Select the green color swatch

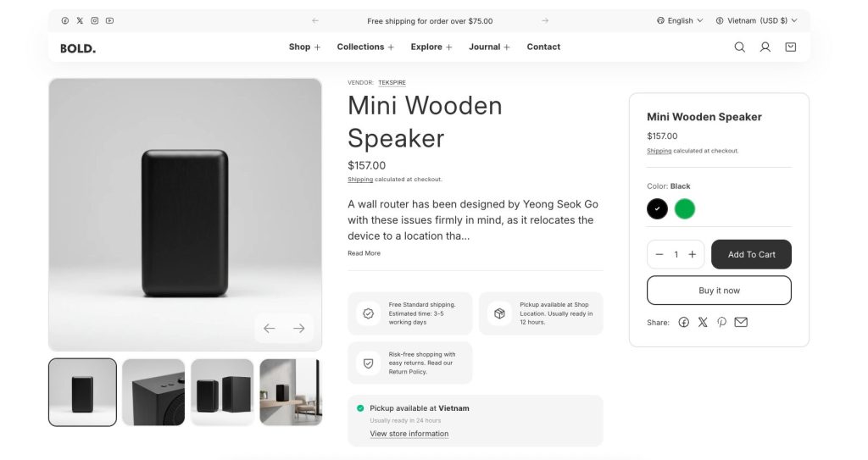pos(685,208)
